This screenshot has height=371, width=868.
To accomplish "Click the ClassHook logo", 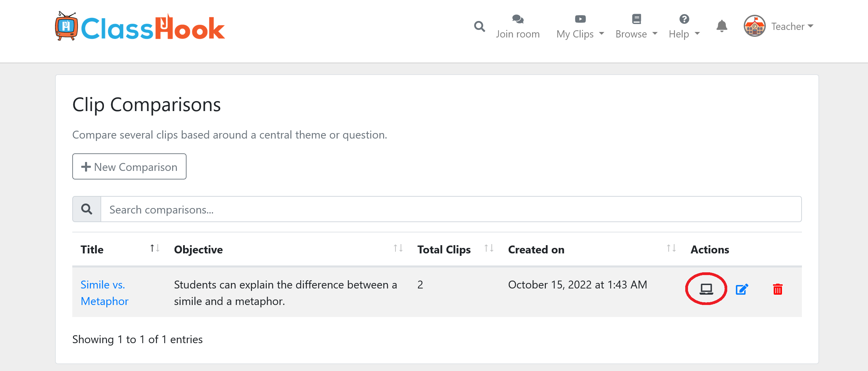I will (x=140, y=27).
